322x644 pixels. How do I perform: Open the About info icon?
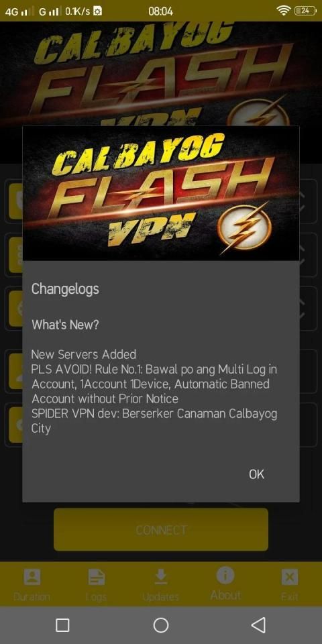pos(225,576)
